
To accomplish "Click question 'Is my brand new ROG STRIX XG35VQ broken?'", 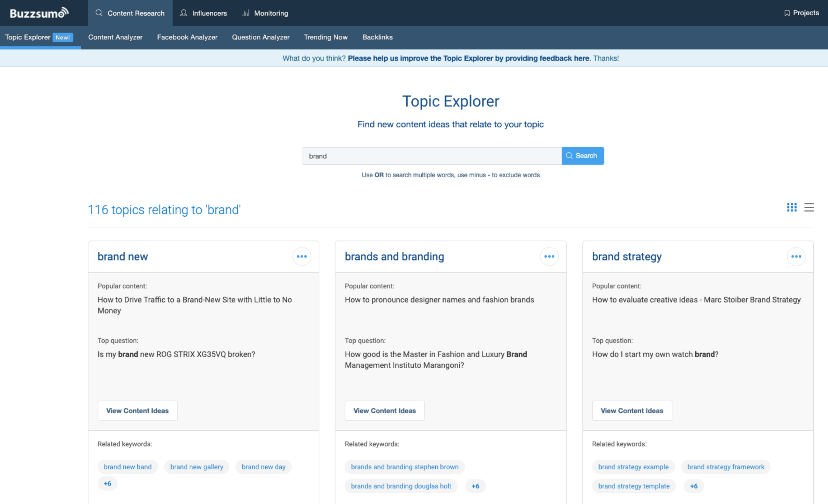I will [x=176, y=354].
